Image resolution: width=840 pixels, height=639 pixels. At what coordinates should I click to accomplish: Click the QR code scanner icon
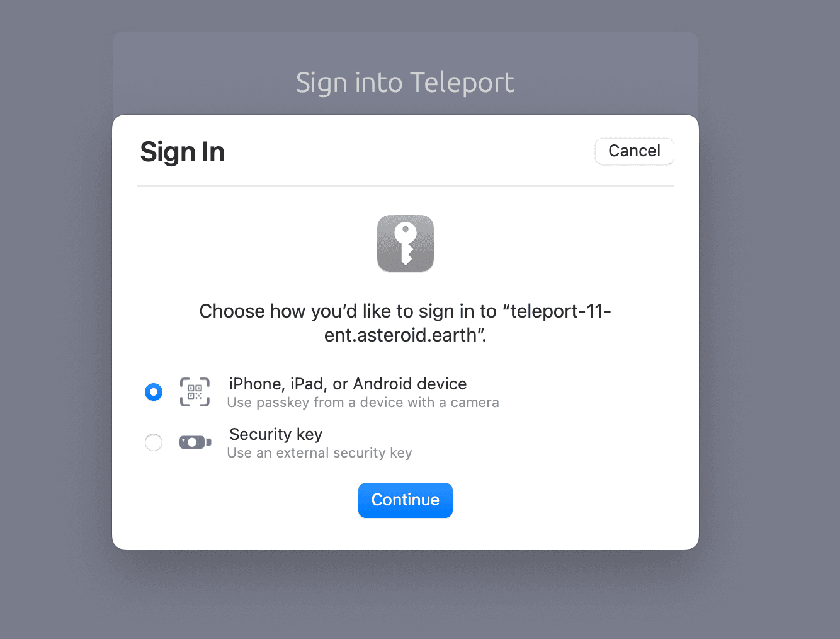(195, 392)
